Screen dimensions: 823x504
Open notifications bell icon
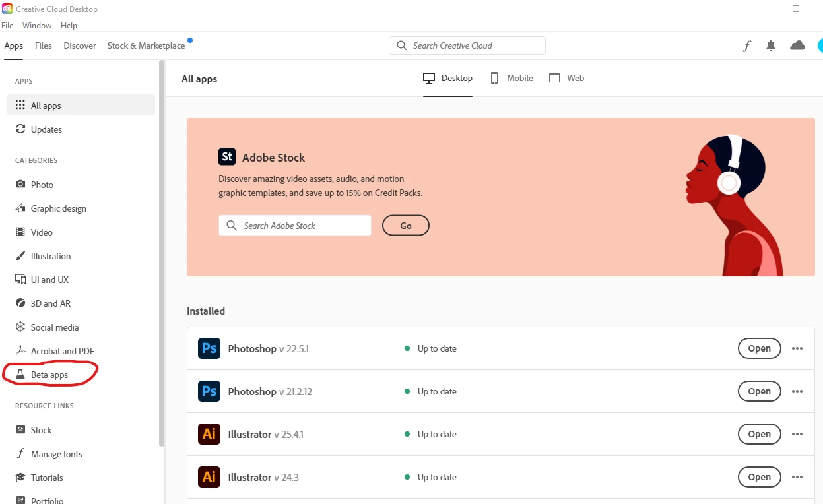click(x=771, y=46)
